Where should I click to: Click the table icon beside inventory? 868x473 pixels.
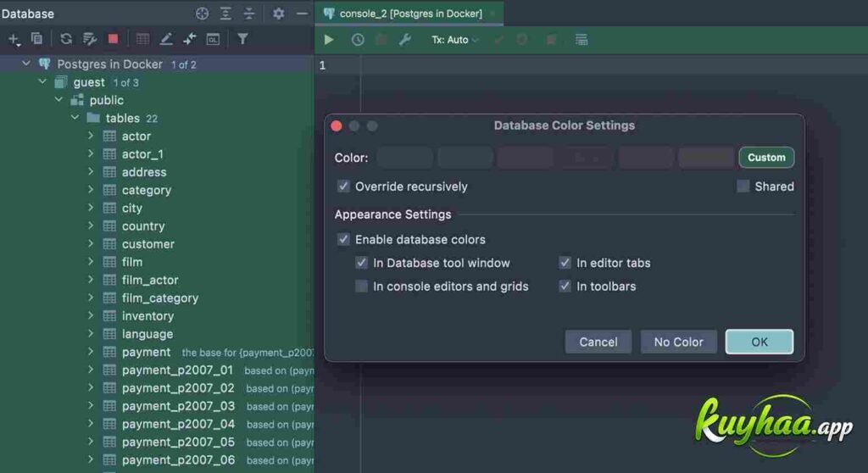coord(109,315)
